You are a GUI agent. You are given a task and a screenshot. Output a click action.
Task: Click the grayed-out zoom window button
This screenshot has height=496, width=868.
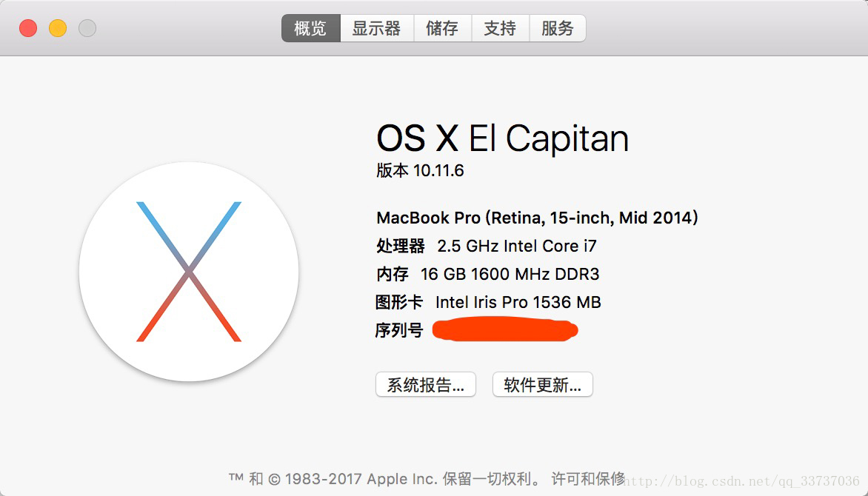[x=87, y=28]
